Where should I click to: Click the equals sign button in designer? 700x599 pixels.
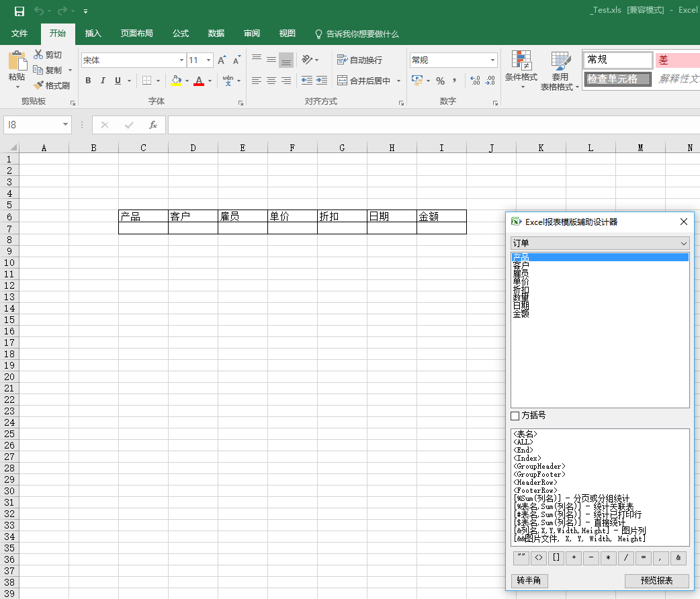(x=644, y=557)
